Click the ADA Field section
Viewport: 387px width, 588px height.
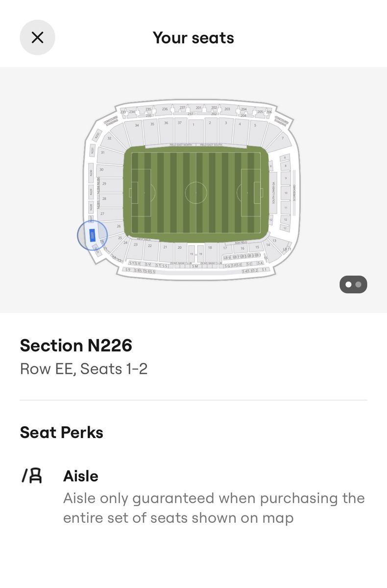pyautogui.click(x=240, y=242)
